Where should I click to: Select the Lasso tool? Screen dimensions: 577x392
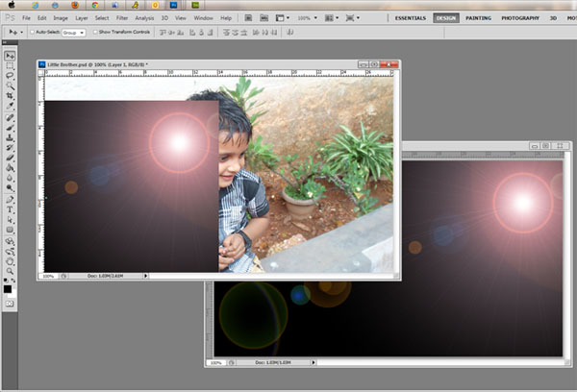coord(10,76)
